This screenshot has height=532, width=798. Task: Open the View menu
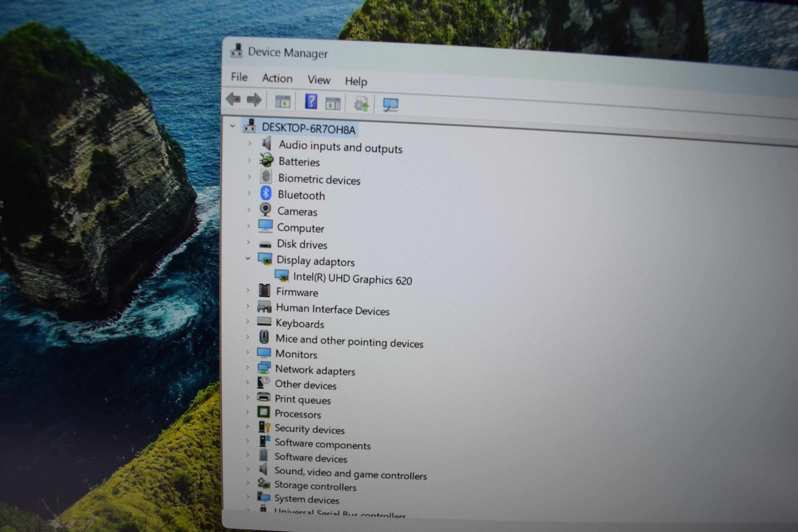click(x=319, y=80)
